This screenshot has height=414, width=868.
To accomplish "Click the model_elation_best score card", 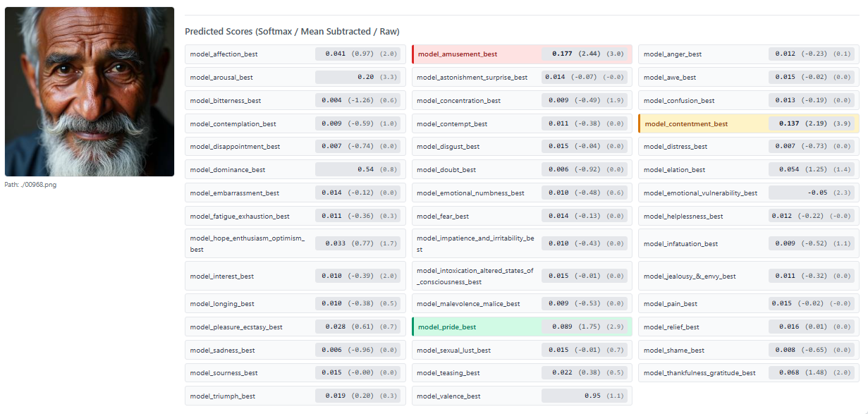I will click(x=748, y=170).
